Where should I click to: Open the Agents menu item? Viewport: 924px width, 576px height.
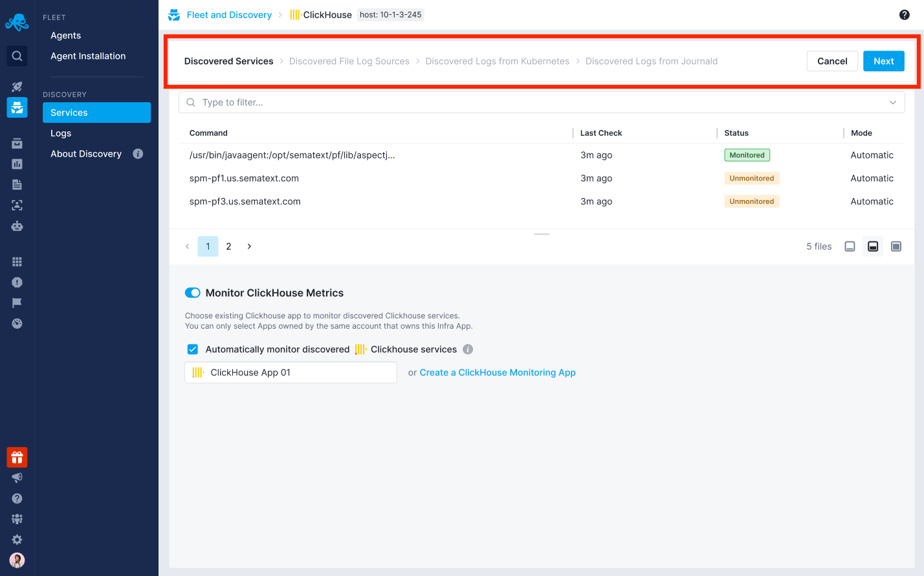tap(66, 36)
